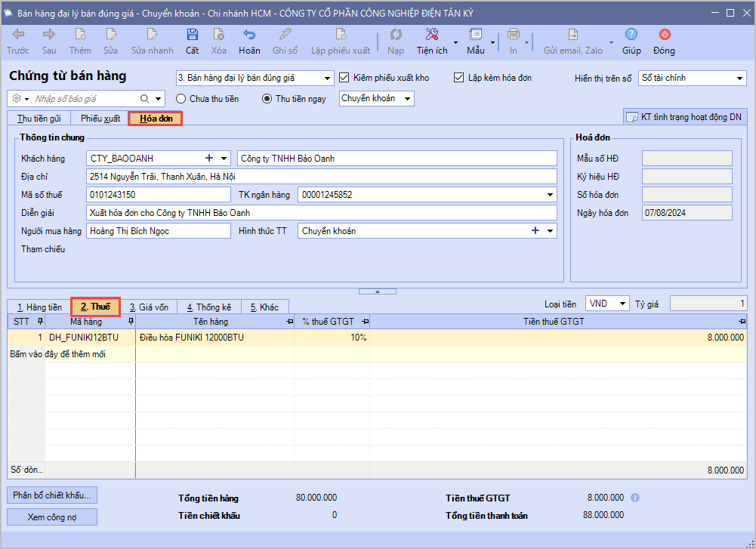Open Giúp help icon
This screenshot has height=549, width=756.
click(x=631, y=35)
